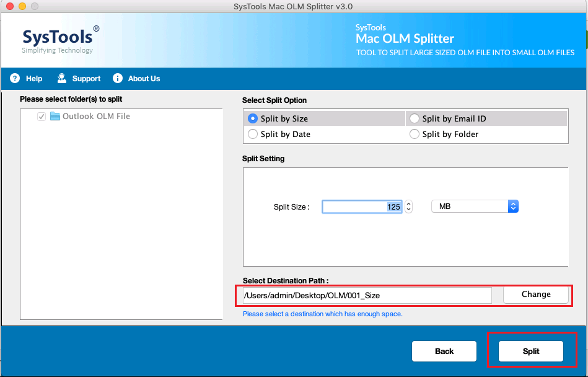Click the 'Split Size :' label

[291, 207]
